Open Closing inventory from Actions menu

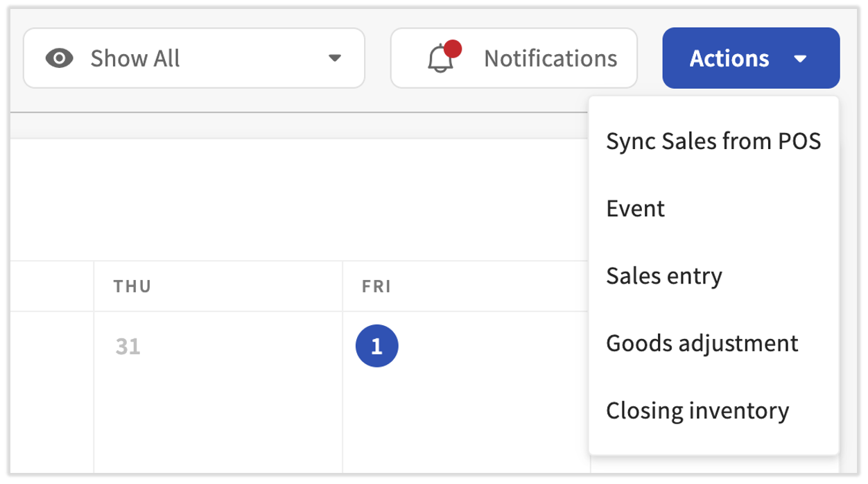(697, 410)
